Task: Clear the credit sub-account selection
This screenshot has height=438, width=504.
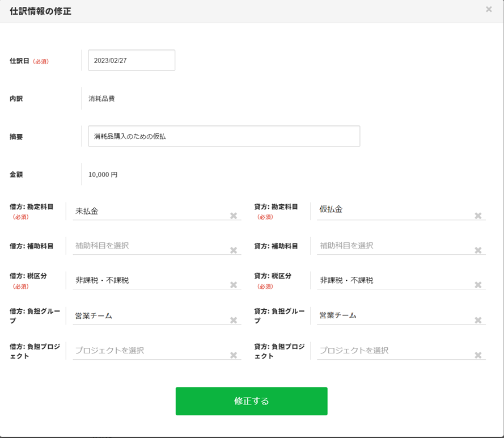Action: pyautogui.click(x=478, y=250)
